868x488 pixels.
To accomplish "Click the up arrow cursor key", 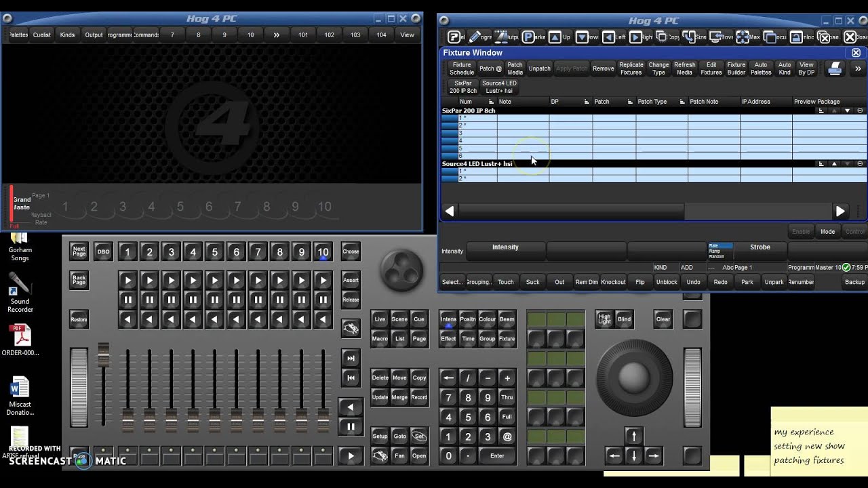I will click(633, 436).
